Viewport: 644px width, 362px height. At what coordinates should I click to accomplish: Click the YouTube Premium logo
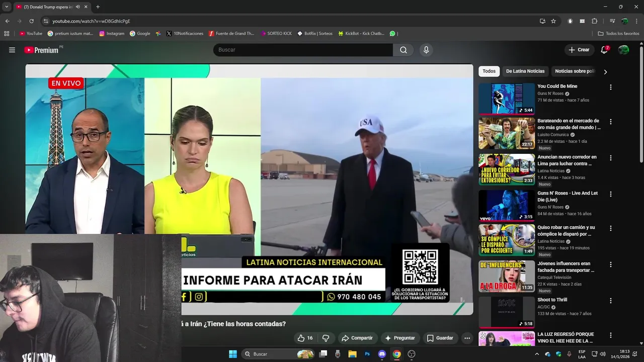(x=41, y=50)
